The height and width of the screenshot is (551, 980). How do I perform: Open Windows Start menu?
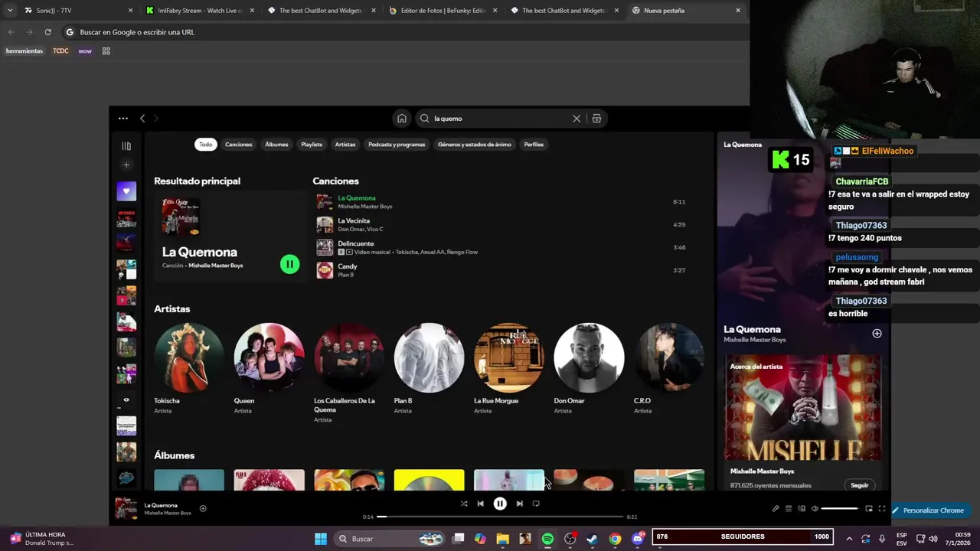click(321, 539)
